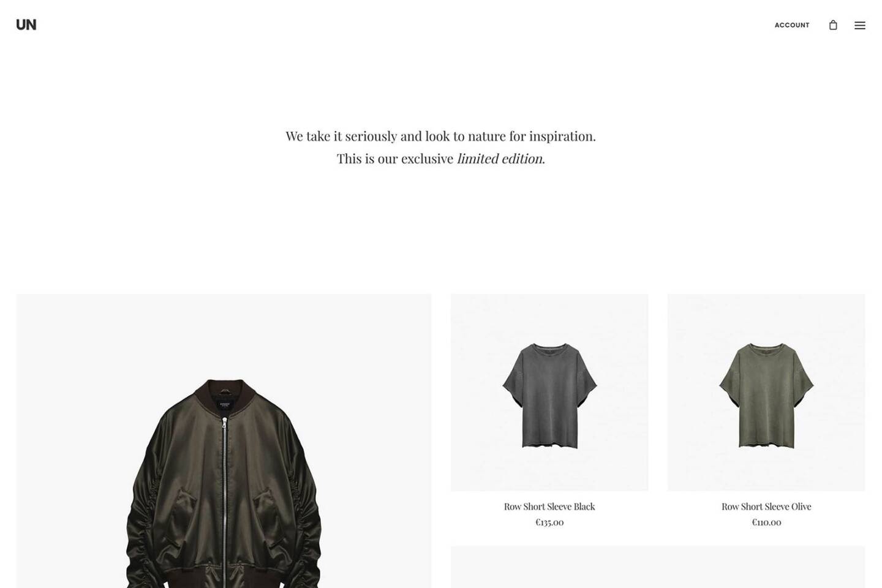Open the product tile below the t-shirts

(x=658, y=567)
